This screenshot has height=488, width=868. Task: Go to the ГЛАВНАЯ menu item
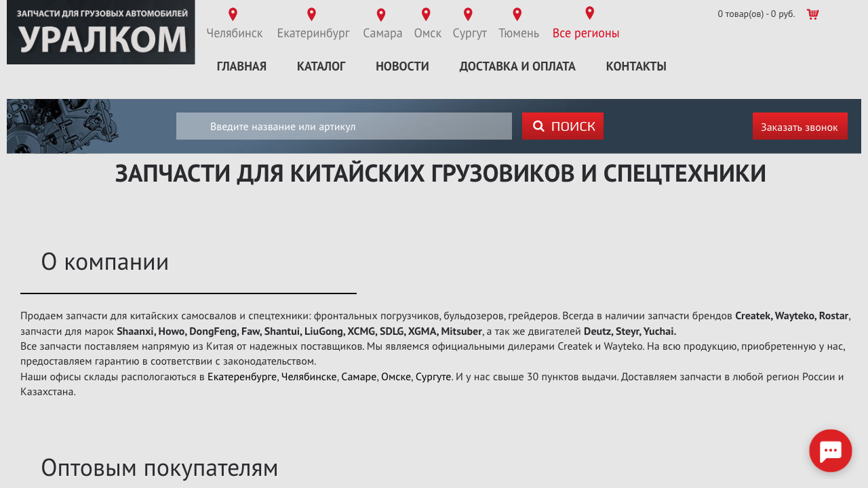tap(241, 66)
